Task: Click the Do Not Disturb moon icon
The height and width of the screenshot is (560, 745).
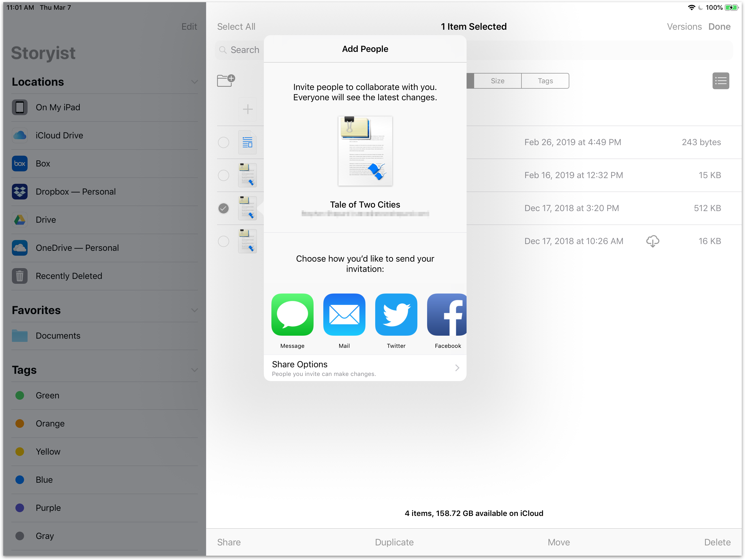Action: click(x=701, y=7)
